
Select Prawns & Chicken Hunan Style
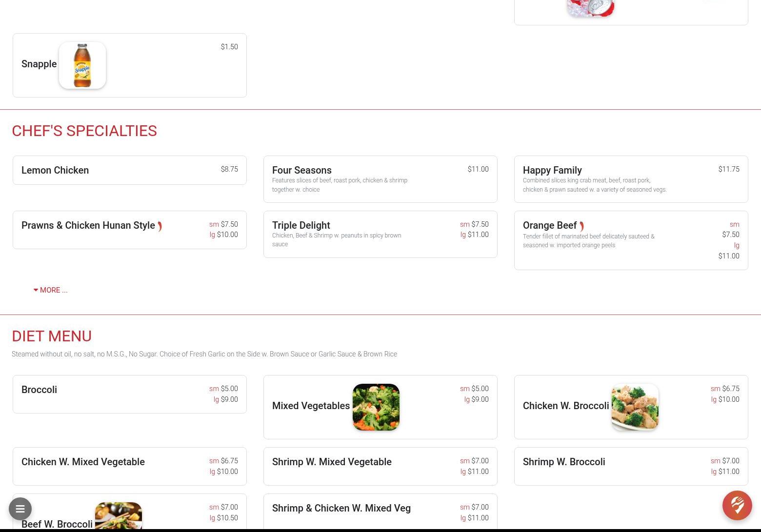(130, 230)
